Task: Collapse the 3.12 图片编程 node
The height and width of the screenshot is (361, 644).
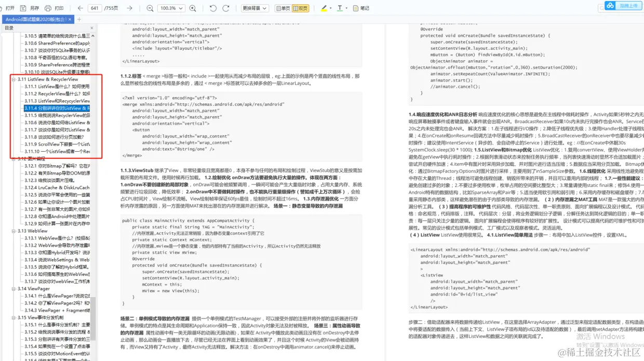Action: 14,158
